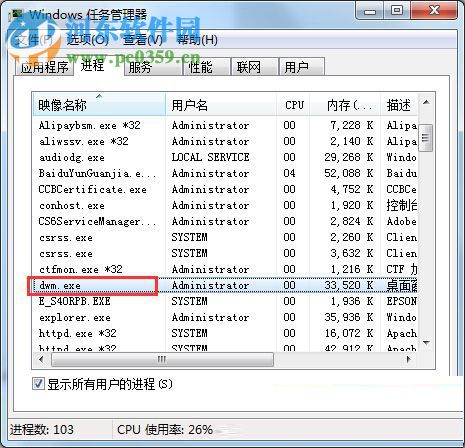Click the CPU 使用率: 26% status entry
Image resolution: width=465 pixels, height=448 pixels.
point(165,430)
